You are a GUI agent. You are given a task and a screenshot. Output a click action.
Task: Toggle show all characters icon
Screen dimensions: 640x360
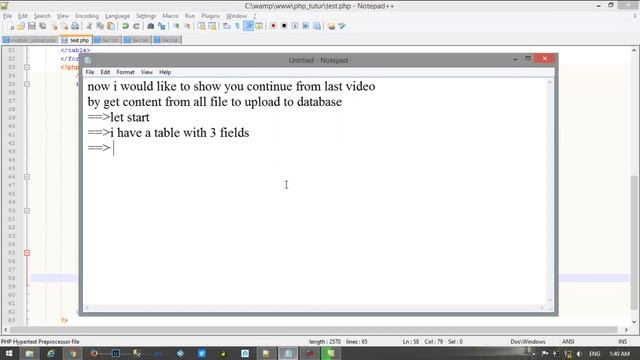[x=237, y=26]
